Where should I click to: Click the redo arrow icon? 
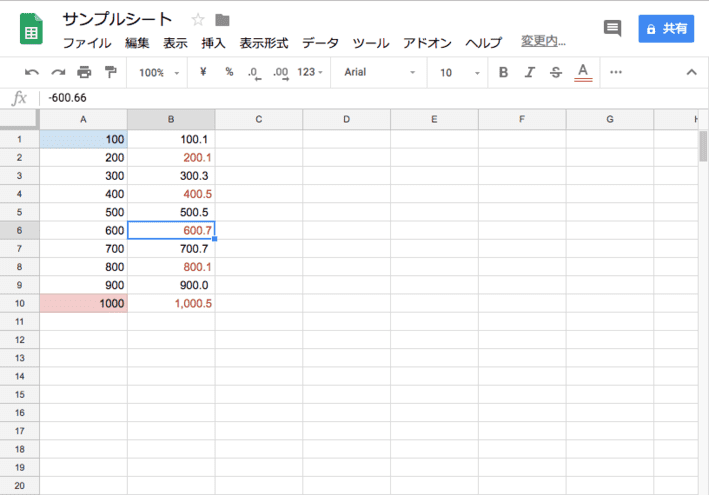[x=58, y=72]
